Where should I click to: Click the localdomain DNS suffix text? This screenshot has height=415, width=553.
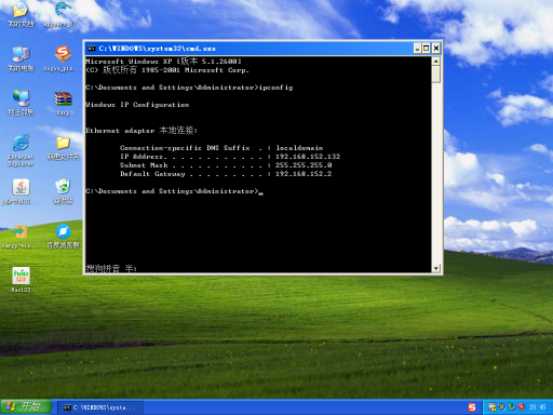(x=299, y=148)
